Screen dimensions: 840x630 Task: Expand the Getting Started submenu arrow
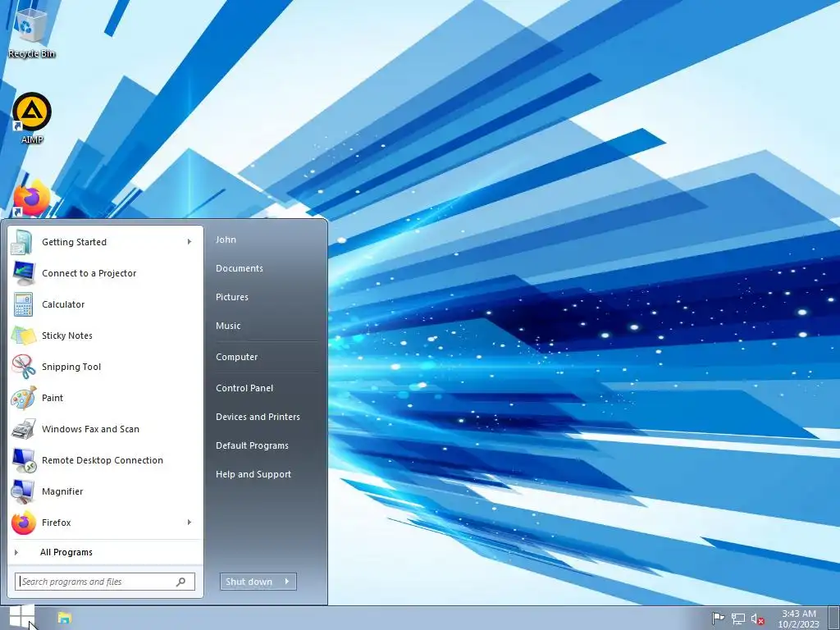(189, 242)
